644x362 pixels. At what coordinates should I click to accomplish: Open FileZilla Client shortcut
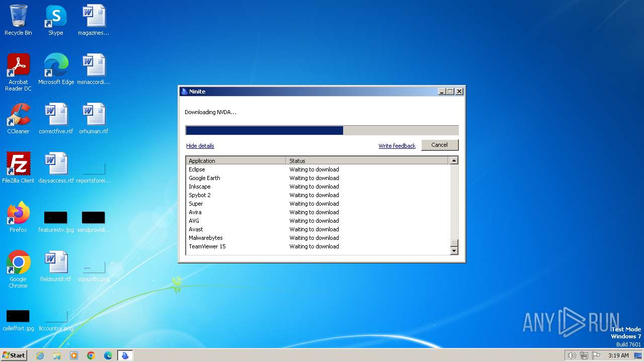(x=18, y=168)
